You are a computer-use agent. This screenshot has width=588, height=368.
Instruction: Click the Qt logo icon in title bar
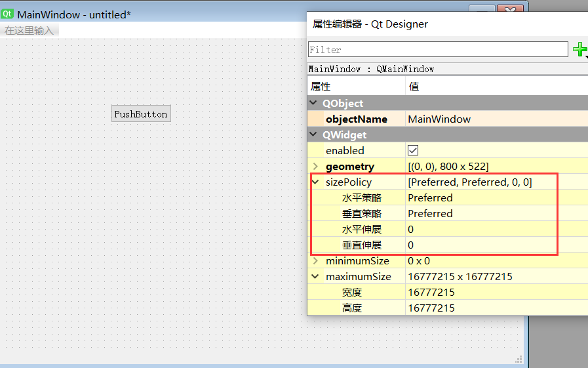pos(7,14)
